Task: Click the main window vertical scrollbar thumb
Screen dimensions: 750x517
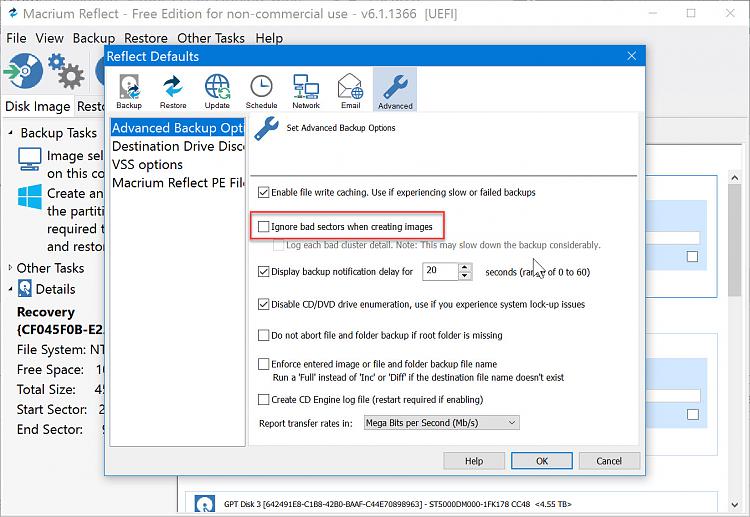Action: click(x=734, y=240)
